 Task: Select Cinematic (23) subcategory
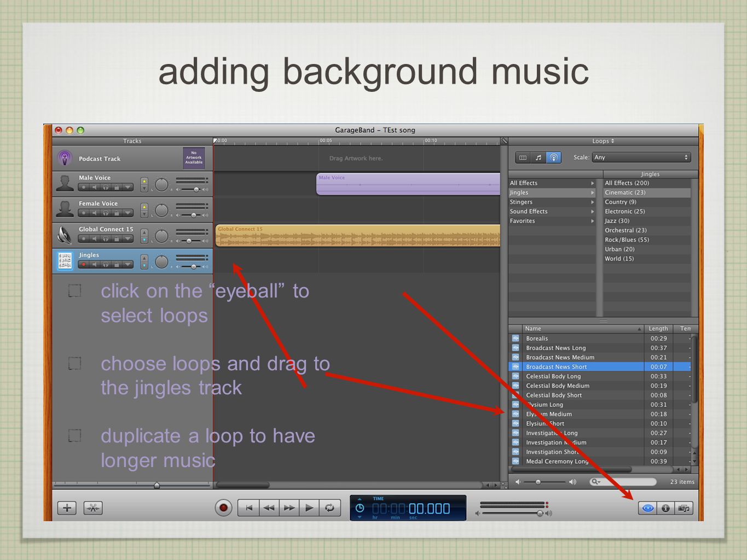tap(647, 192)
